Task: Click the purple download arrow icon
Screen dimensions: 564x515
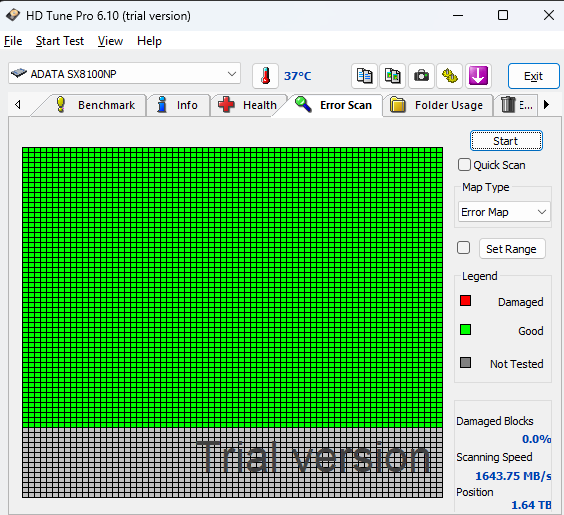Action: [x=478, y=76]
